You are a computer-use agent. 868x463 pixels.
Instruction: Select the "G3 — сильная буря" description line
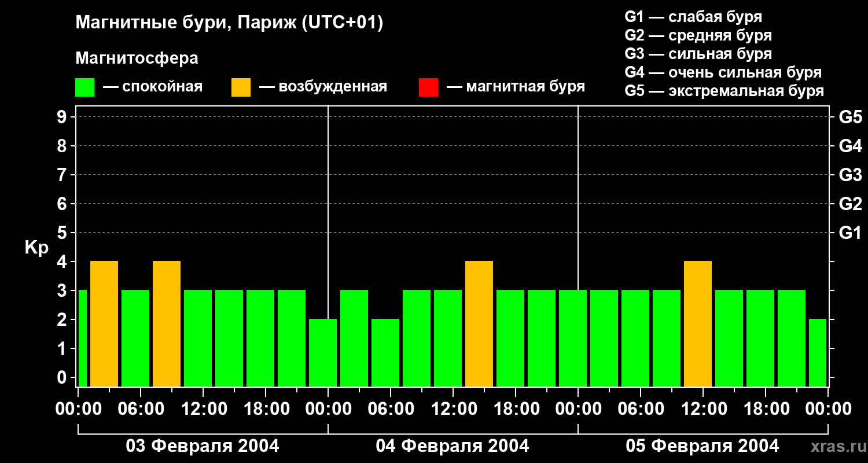[698, 54]
